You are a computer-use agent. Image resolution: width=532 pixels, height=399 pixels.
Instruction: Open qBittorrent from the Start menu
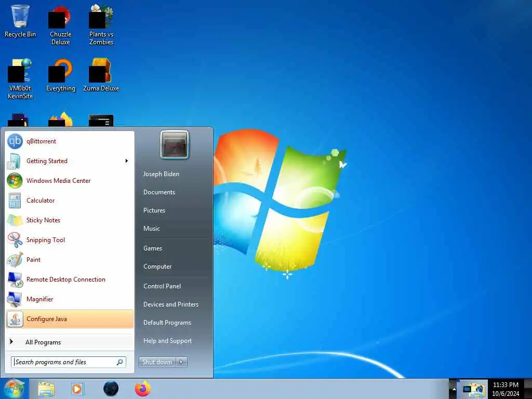70,141
